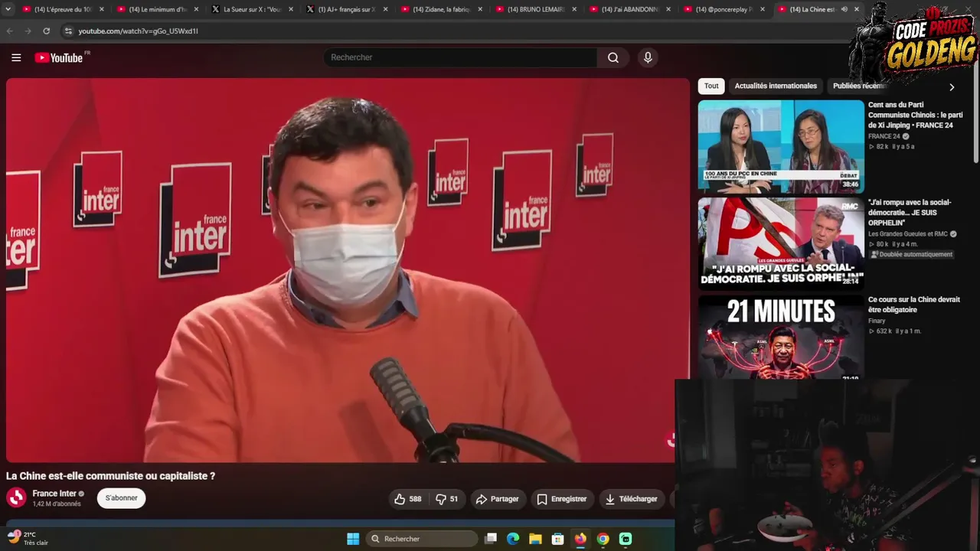Open the 21 MINUTES video thumbnail
The height and width of the screenshot is (551, 980).
(781, 337)
